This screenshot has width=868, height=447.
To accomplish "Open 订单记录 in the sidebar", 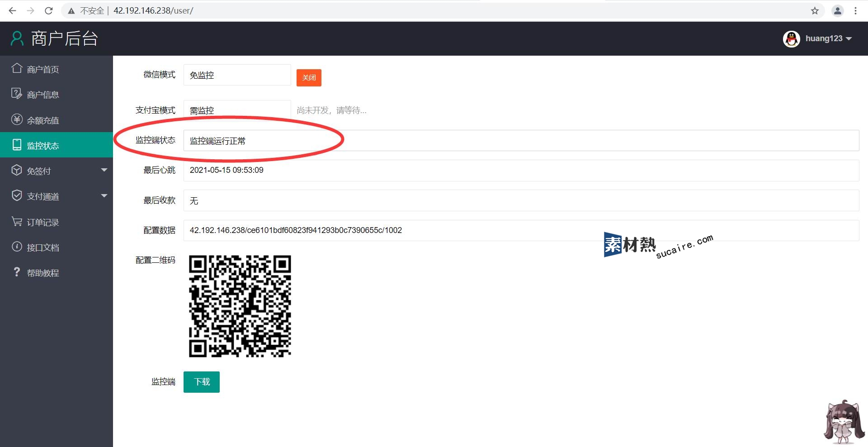I will tap(57, 222).
